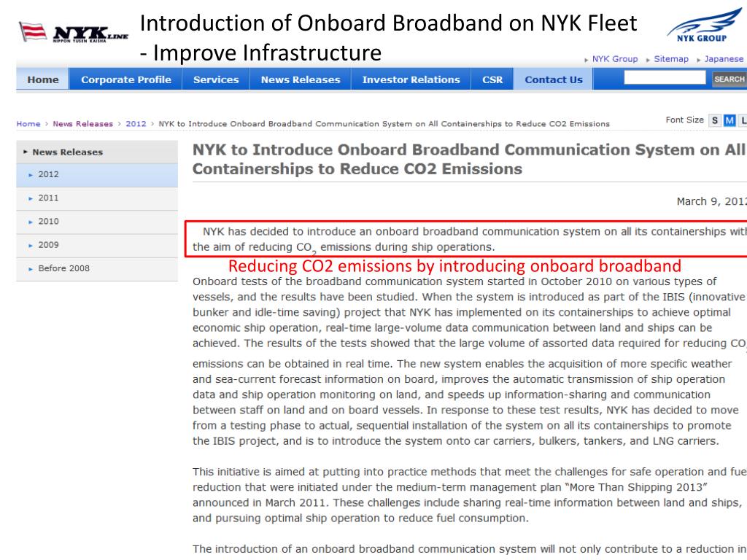Open Corporate Profile menu item
Screen dimensions: 747x560
[125, 79]
